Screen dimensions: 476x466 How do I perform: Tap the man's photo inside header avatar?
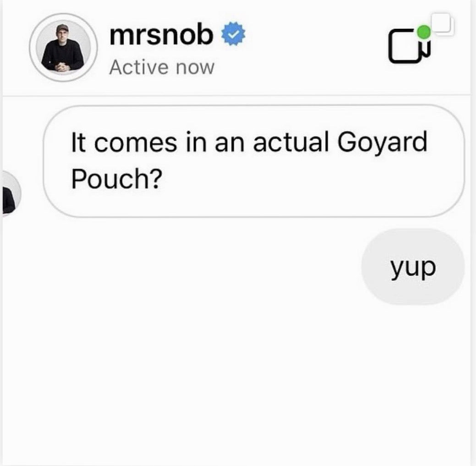click(x=63, y=48)
